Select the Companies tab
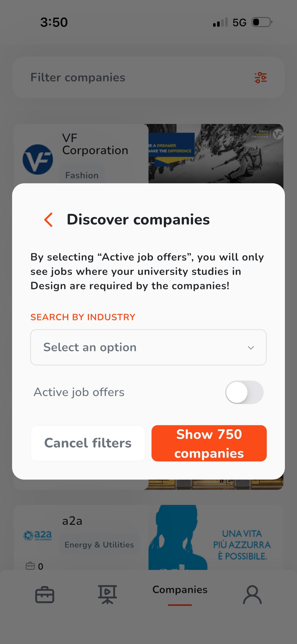Screen dimensions: 297x644 click(180, 590)
